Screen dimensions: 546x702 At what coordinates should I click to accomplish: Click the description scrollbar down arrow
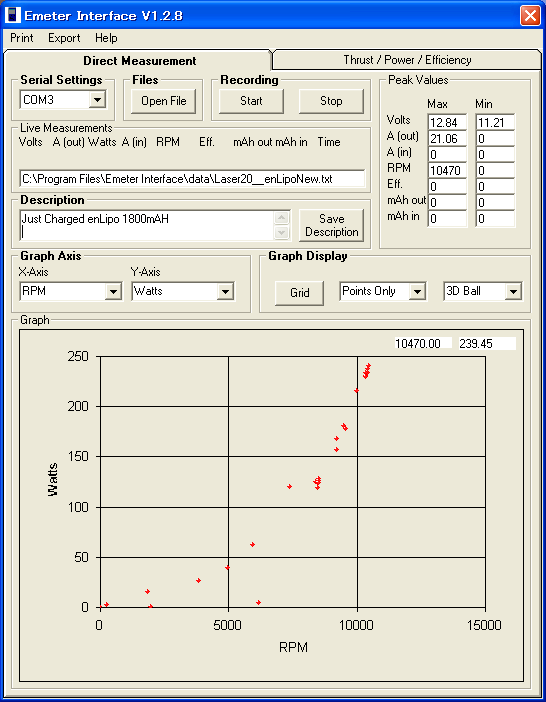[281, 233]
